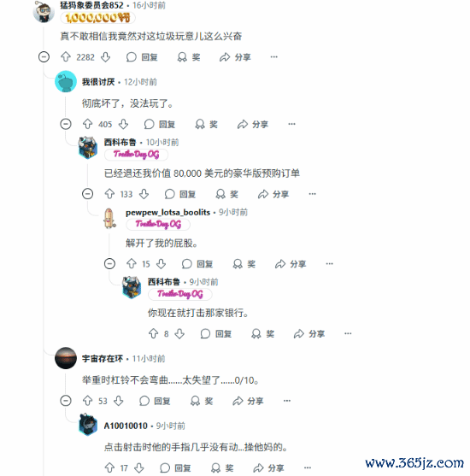This screenshot has height=476, width=470.
Task: Collapse the 宇宙存在环 comment thread
Action: tap(66, 401)
